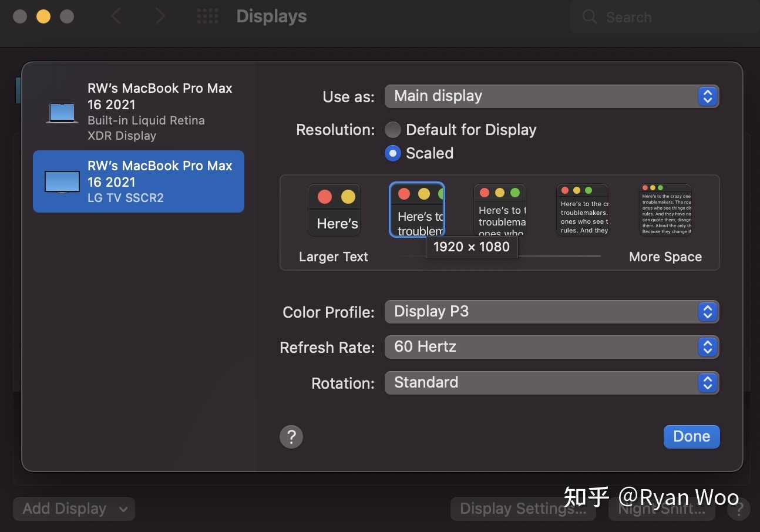
Task: Click the Done button
Action: coord(691,437)
